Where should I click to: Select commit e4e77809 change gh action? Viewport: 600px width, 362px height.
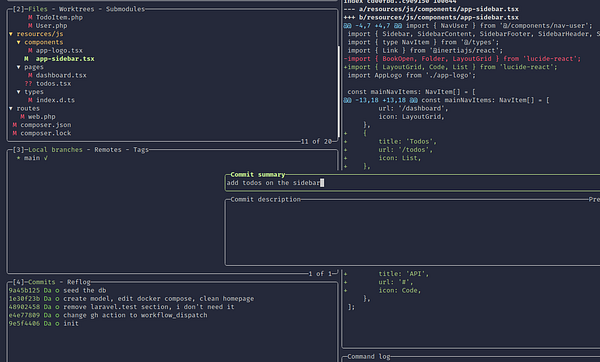108,315
